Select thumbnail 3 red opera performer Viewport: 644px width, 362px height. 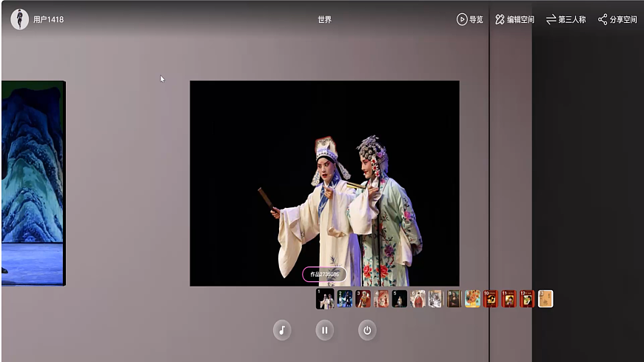363,299
